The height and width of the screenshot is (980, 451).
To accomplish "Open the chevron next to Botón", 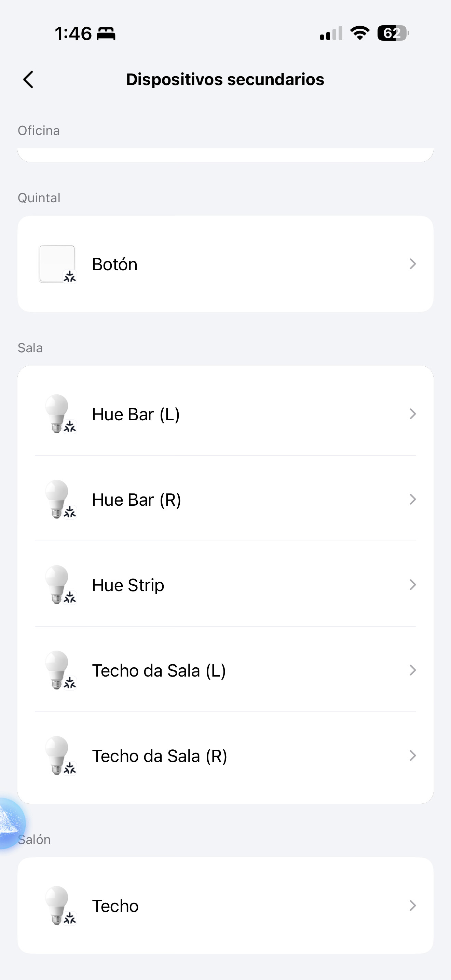I will click(413, 264).
